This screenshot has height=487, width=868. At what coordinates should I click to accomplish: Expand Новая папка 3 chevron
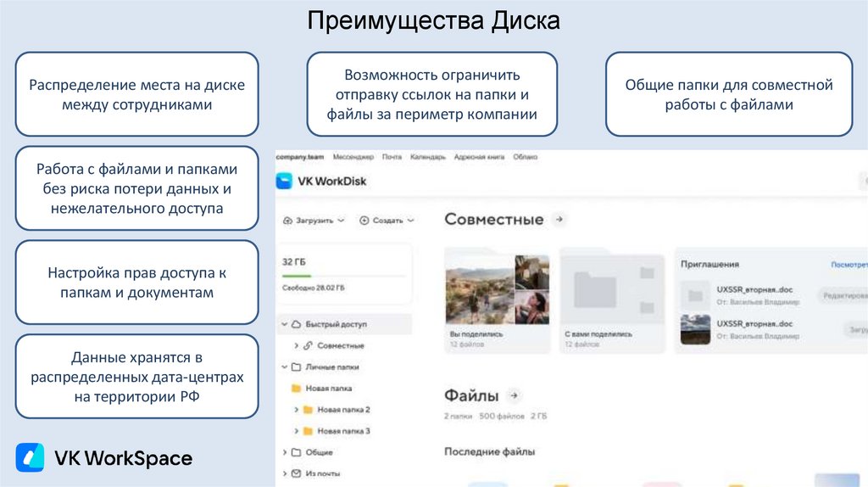click(296, 431)
